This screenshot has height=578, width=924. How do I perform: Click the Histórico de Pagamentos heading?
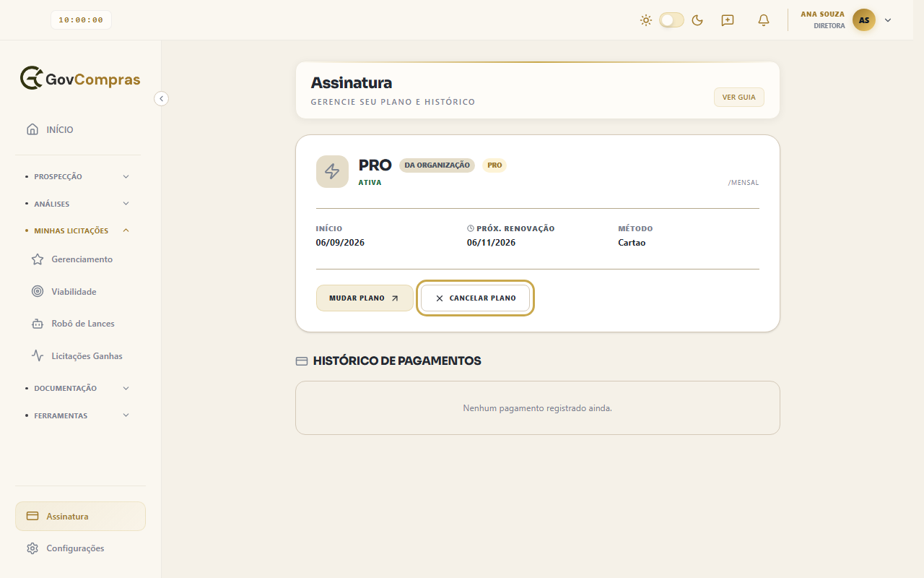(x=397, y=361)
